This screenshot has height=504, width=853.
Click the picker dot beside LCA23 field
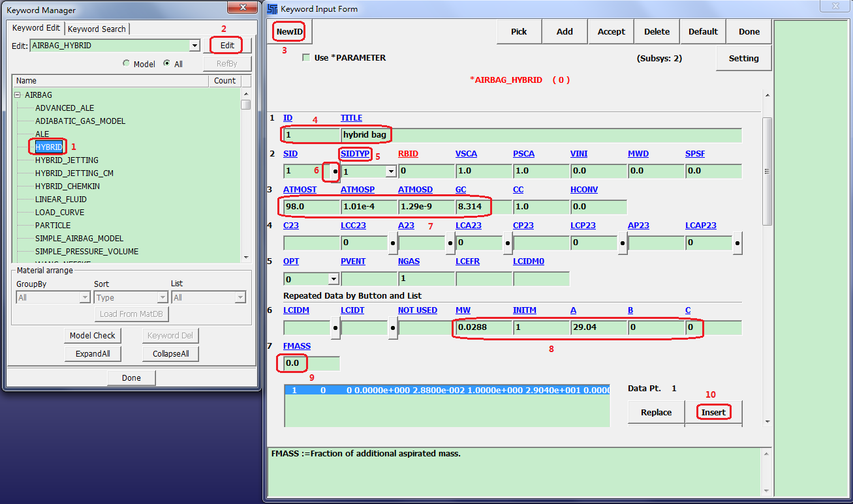click(507, 243)
